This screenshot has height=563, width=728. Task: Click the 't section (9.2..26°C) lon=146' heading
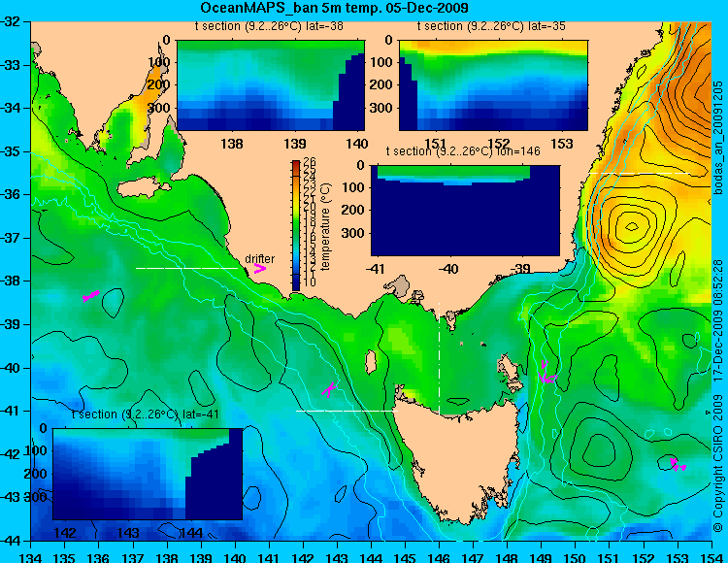(463, 151)
